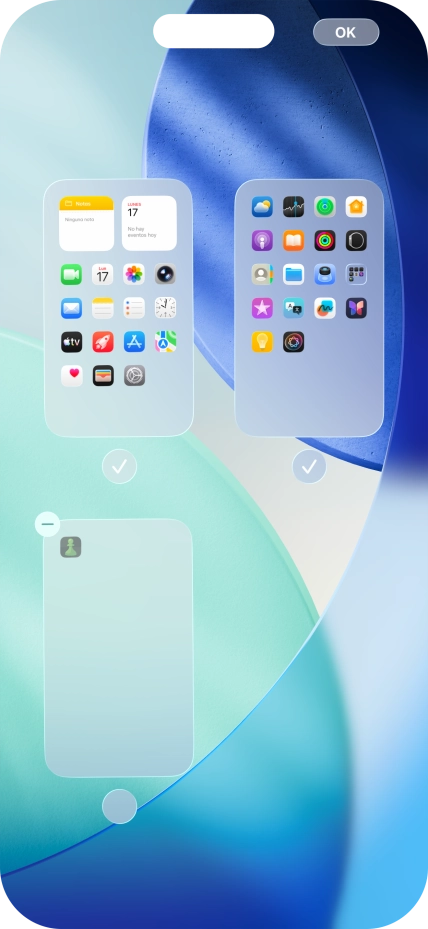Tap the red rocket Games icon
The width and height of the screenshot is (428, 929).
(x=103, y=342)
